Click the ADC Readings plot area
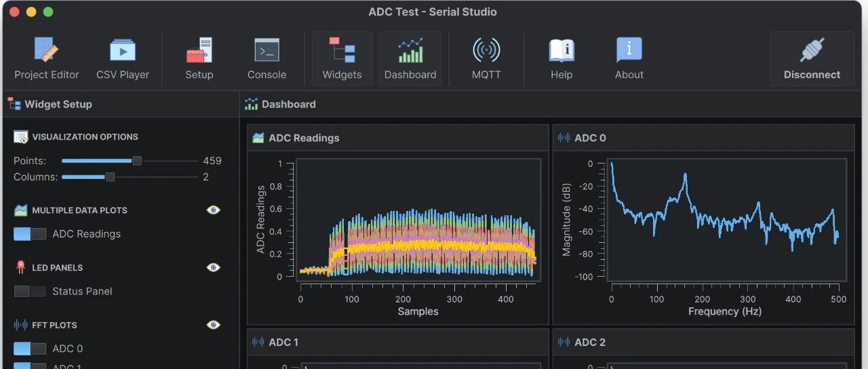The width and height of the screenshot is (868, 369). coord(418,220)
